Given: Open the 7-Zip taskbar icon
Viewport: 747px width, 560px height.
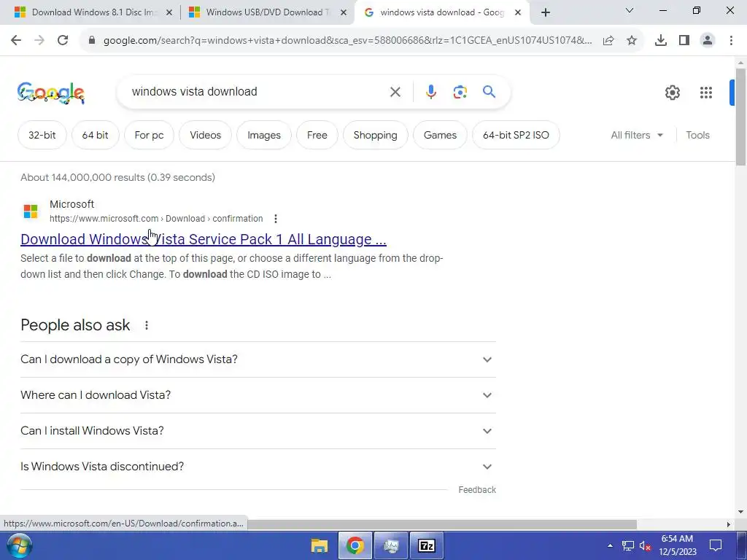Looking at the screenshot, I should (x=426, y=545).
